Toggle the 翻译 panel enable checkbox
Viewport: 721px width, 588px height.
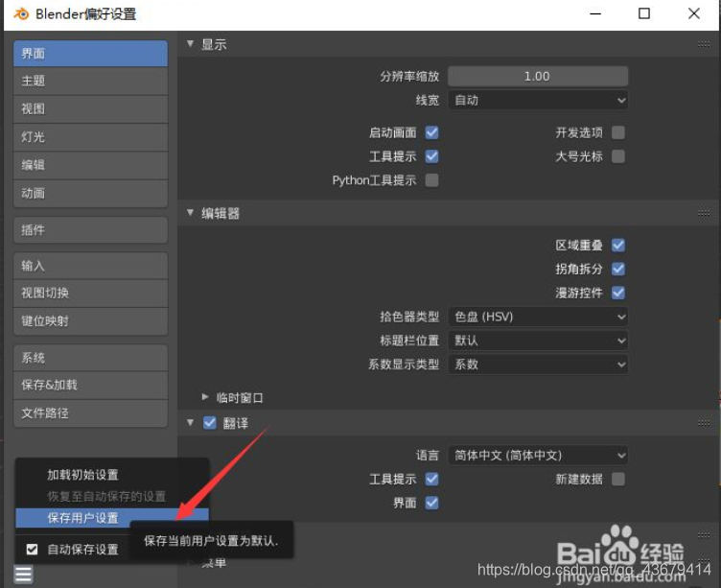coord(210,423)
